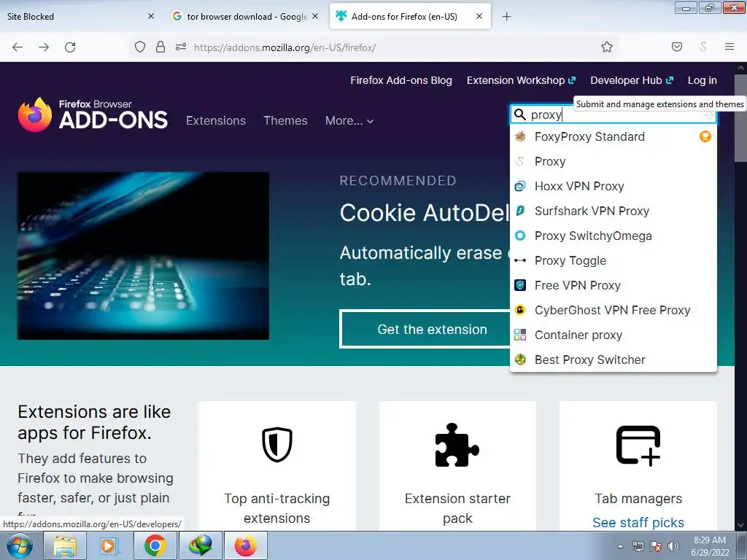The image size is (747, 560).
Task: Open Extension Workshop link
Action: 521,80
